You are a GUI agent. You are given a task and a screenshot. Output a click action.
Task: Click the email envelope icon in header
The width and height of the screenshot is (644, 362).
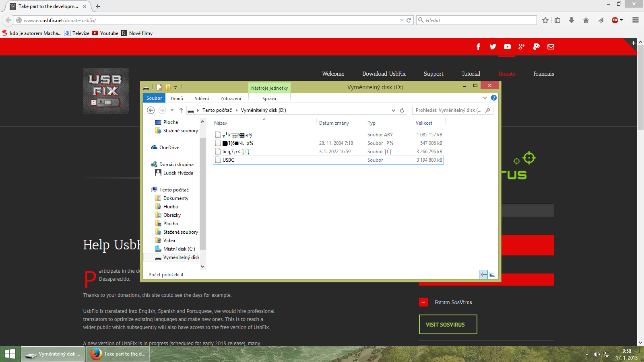point(551,47)
